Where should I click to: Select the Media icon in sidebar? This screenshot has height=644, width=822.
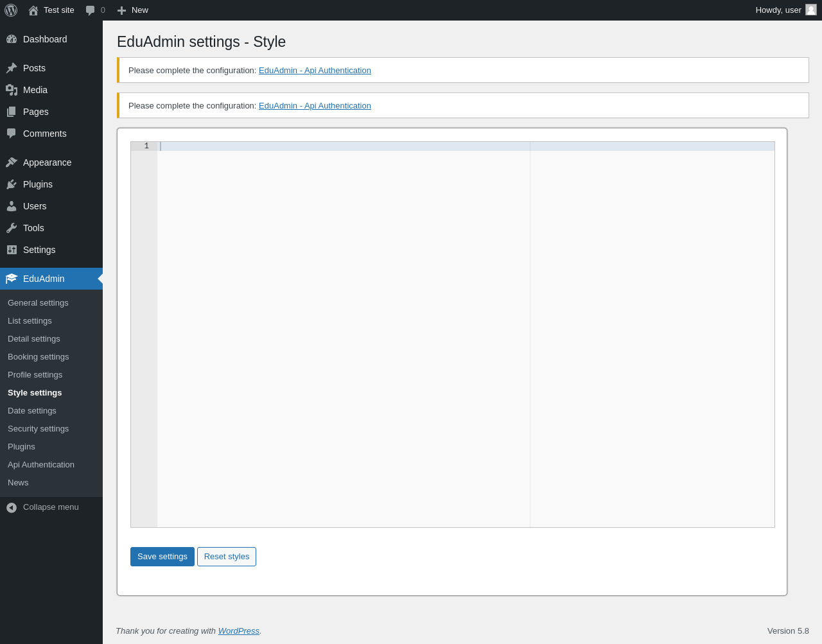(12, 90)
